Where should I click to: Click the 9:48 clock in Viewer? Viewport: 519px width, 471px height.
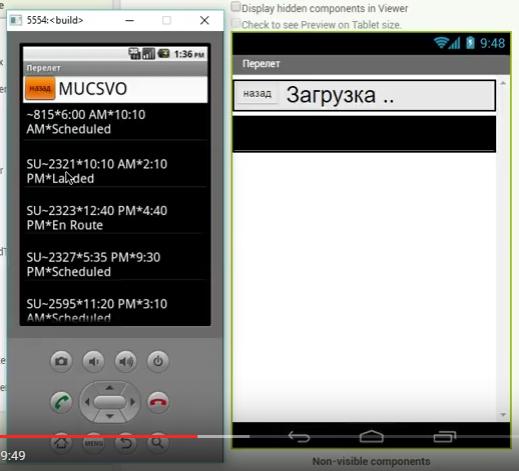point(492,43)
